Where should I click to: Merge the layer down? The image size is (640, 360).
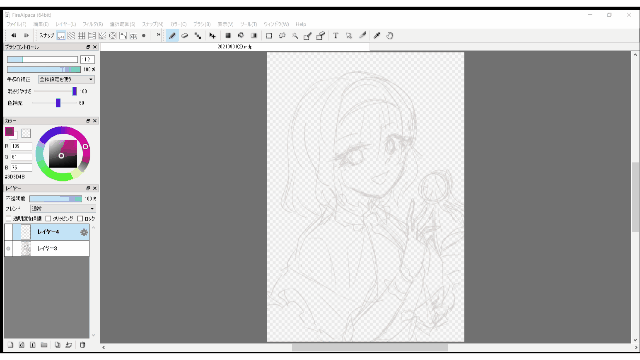(69, 345)
